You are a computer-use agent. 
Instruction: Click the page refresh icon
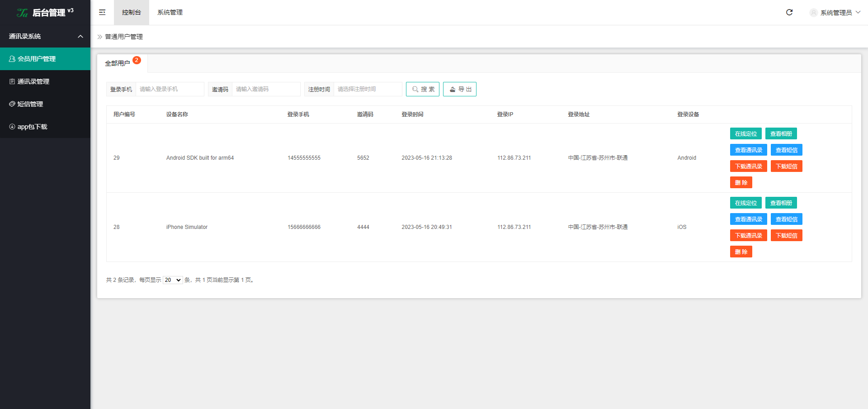point(789,12)
